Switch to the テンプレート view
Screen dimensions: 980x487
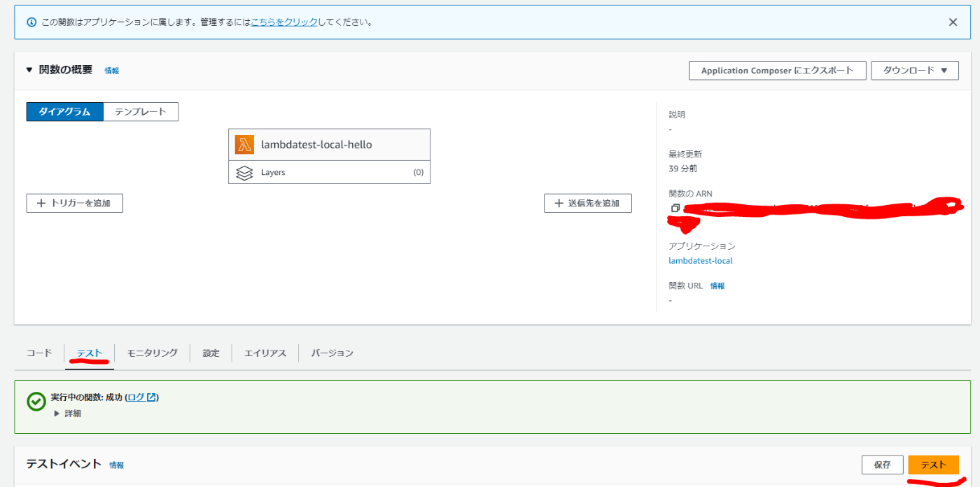[141, 112]
